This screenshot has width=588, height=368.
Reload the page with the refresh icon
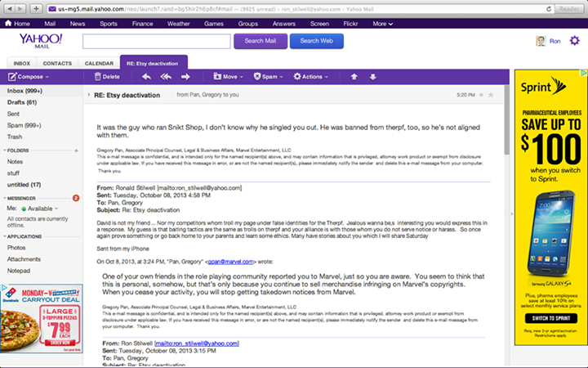pyautogui.click(x=549, y=9)
